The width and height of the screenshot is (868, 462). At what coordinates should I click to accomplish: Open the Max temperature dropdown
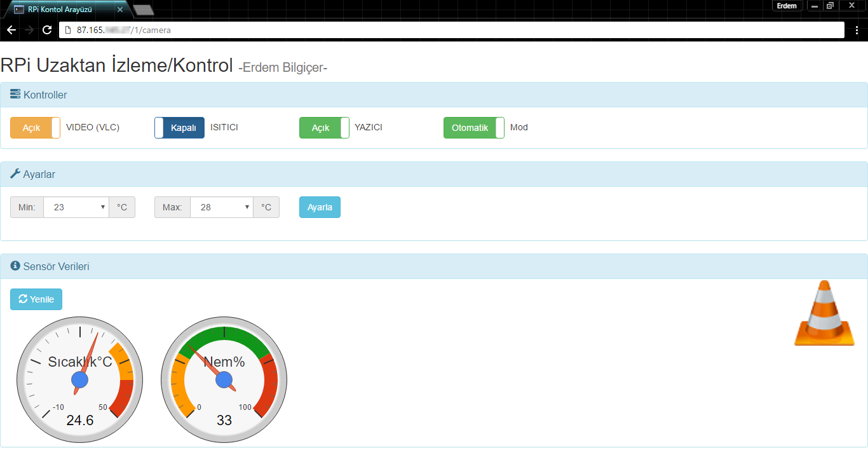(x=220, y=207)
